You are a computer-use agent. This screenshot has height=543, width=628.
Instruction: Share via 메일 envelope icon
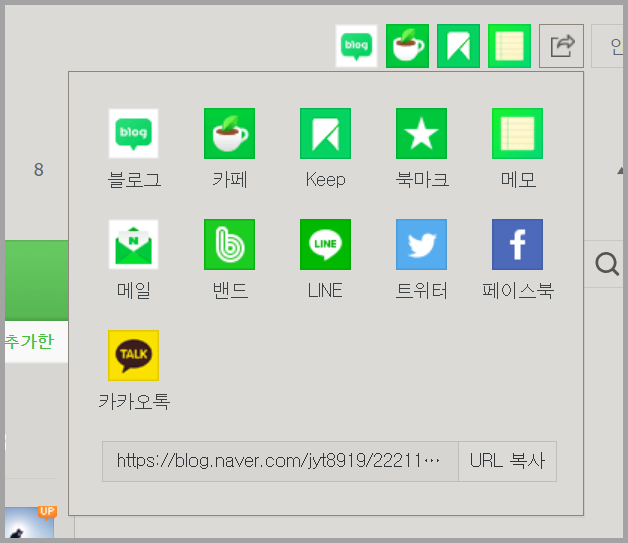coord(133,244)
